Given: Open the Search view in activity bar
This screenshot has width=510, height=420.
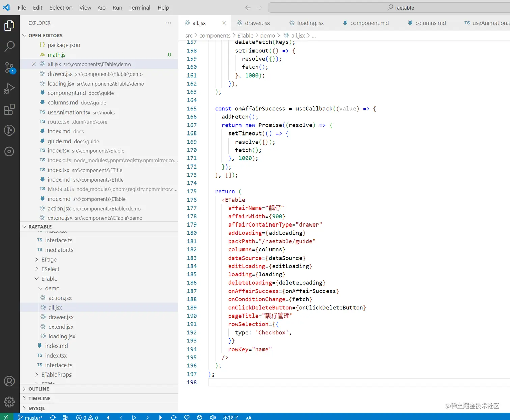Looking at the screenshot, I should (x=9, y=46).
